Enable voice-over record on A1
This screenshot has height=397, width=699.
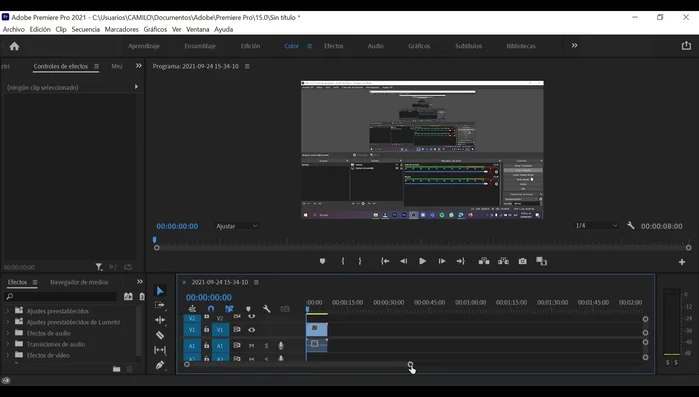281,345
